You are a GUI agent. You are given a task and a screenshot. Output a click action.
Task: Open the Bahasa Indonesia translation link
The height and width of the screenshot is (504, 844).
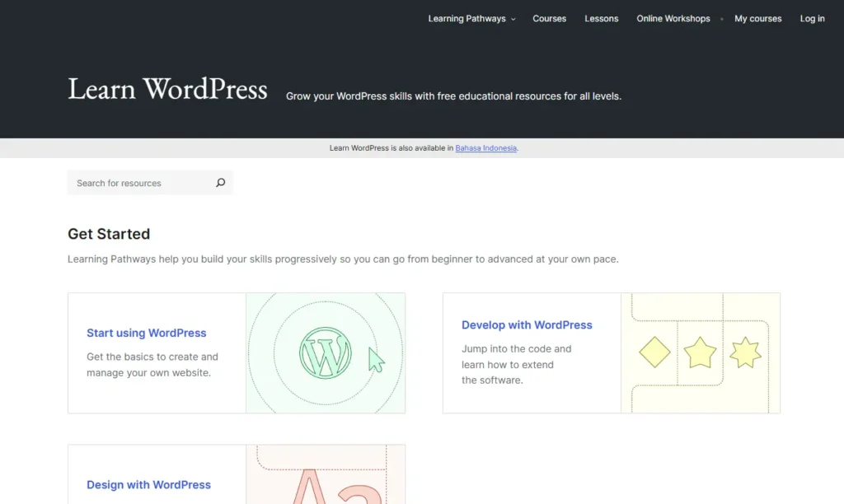coord(485,148)
